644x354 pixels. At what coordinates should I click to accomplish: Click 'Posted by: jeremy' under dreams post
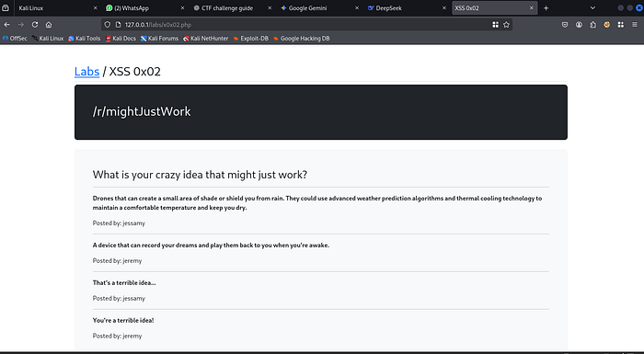coord(117,261)
